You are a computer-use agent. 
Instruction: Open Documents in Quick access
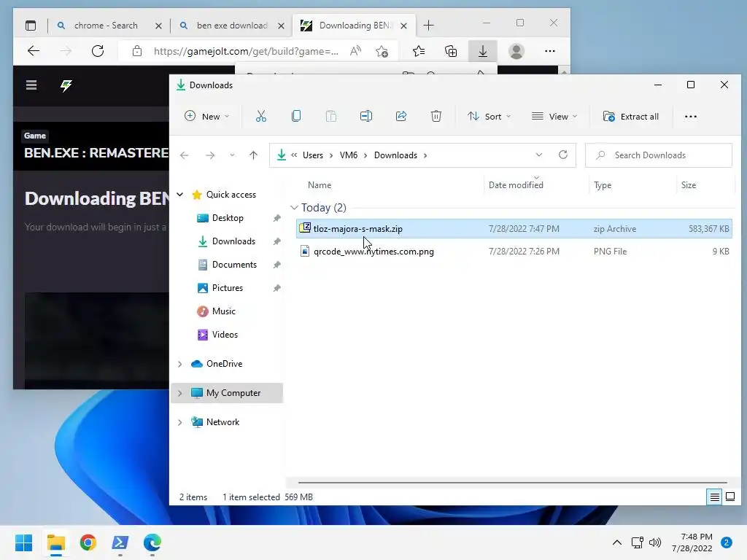[x=234, y=265]
